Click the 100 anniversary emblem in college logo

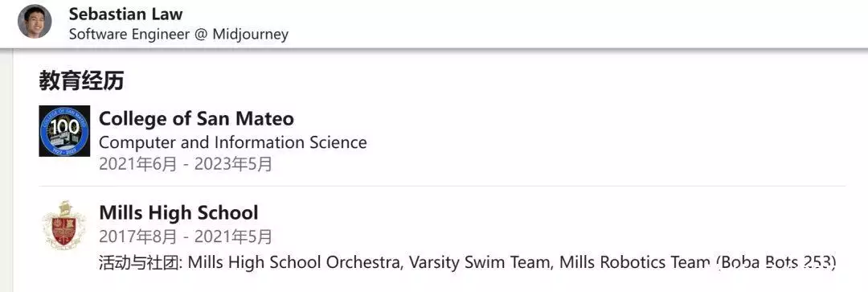coord(64,127)
